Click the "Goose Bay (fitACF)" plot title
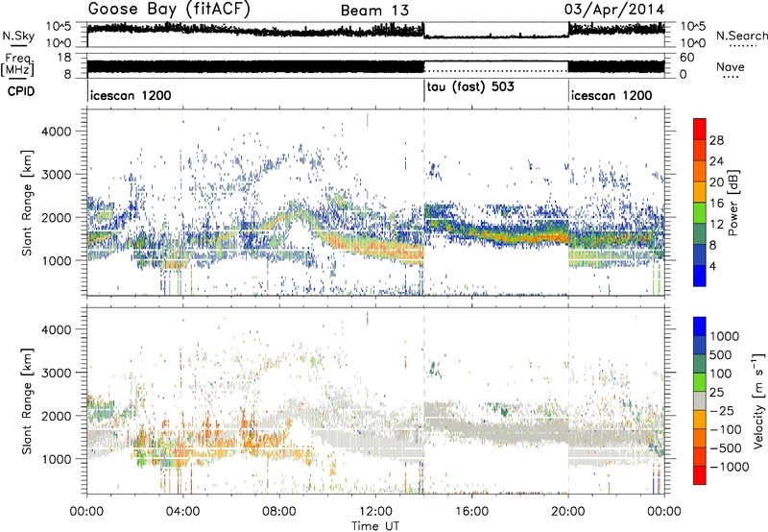The image size is (768, 532). [169, 9]
